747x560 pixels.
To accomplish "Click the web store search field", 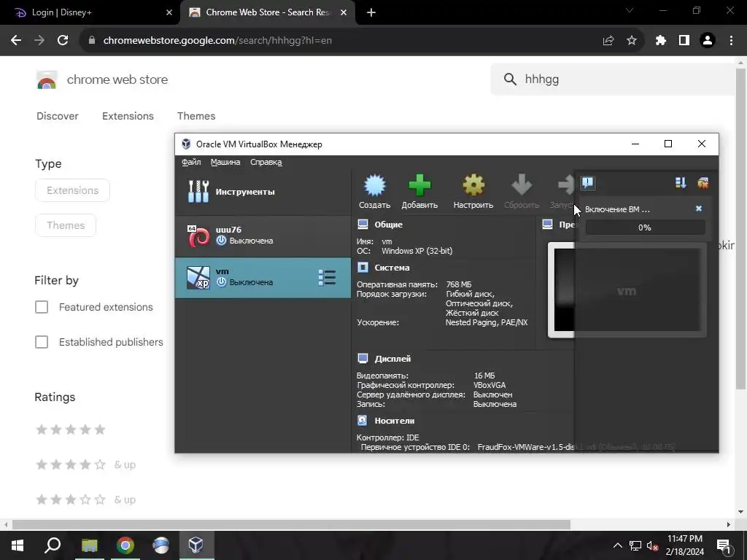I will tap(614, 79).
